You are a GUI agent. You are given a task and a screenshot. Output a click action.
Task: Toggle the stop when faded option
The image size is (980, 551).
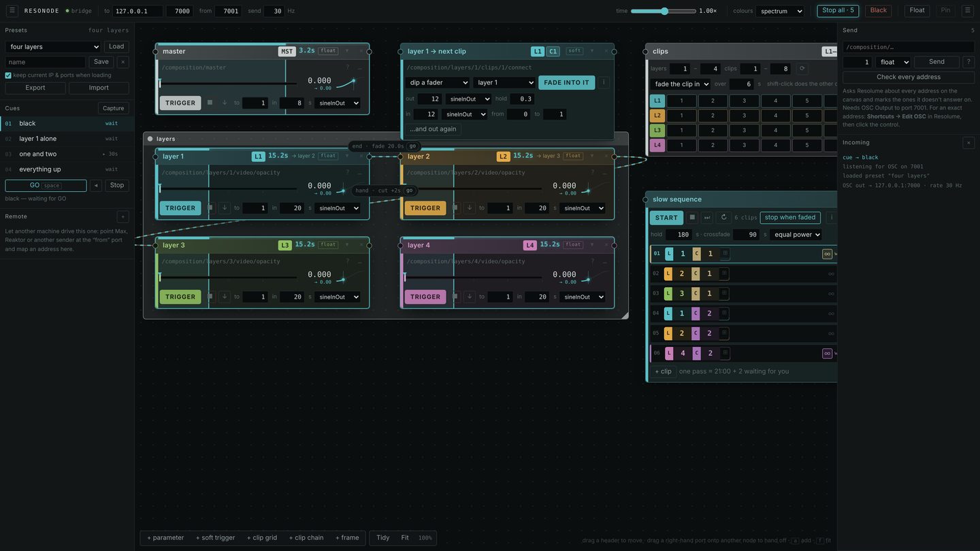(790, 218)
